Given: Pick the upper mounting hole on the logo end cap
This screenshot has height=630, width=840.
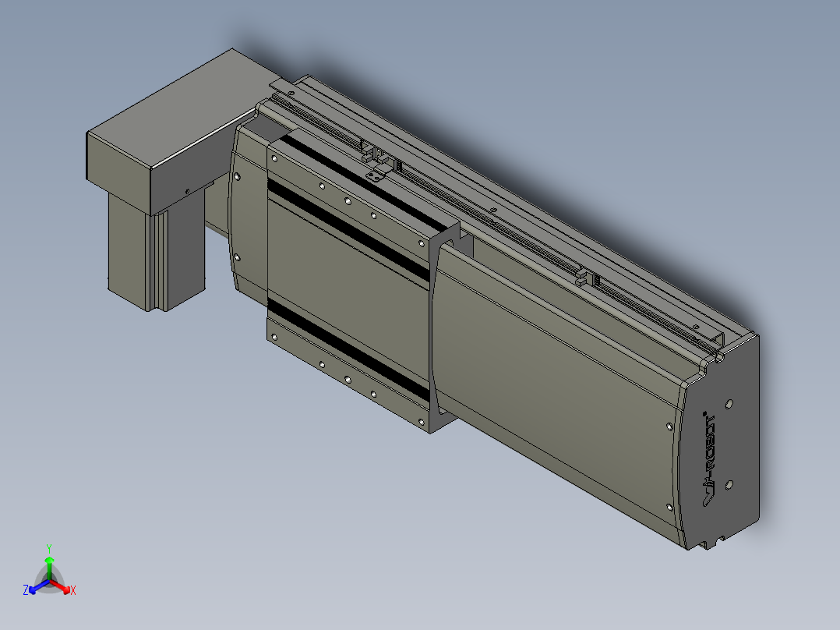Looking at the screenshot, I should (729, 405).
